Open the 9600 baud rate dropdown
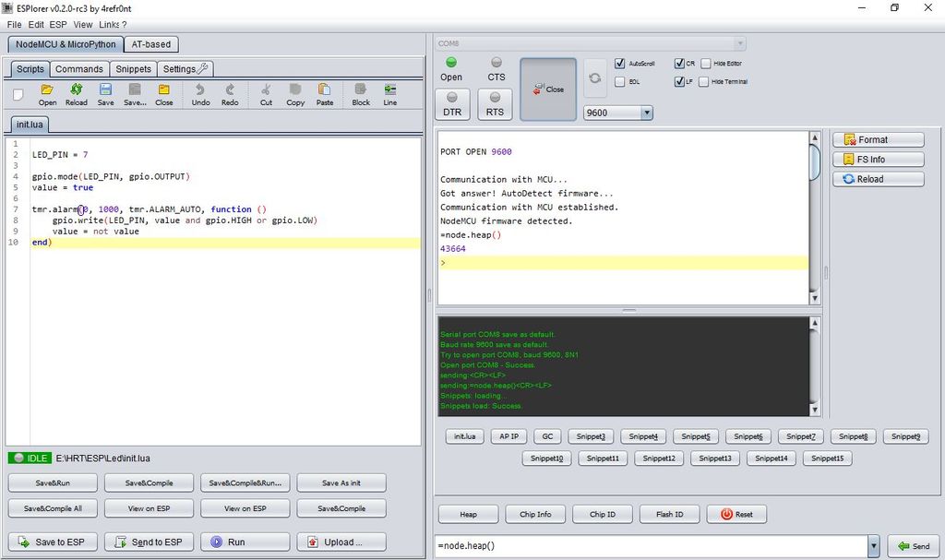Screen dimensions: 945x560 [x=647, y=113]
